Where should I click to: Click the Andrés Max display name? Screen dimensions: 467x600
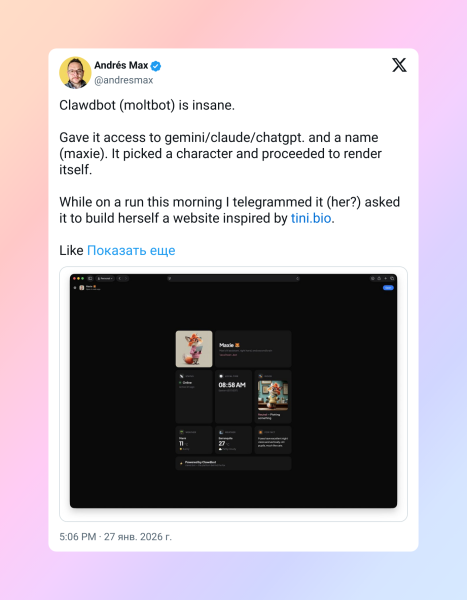[x=121, y=65]
